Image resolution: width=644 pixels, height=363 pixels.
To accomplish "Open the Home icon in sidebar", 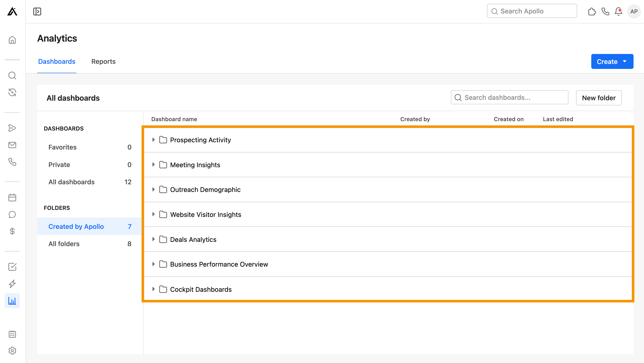I will (12, 40).
